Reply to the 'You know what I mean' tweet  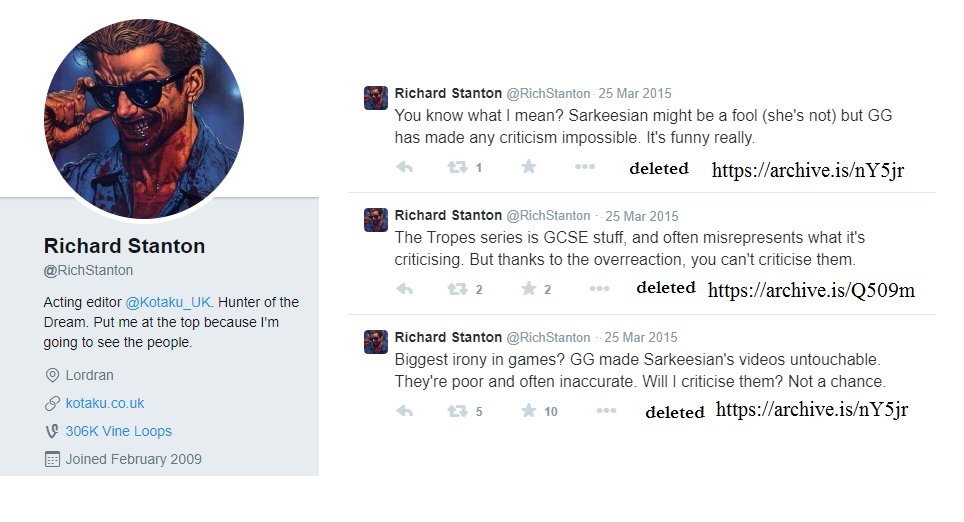point(405,167)
